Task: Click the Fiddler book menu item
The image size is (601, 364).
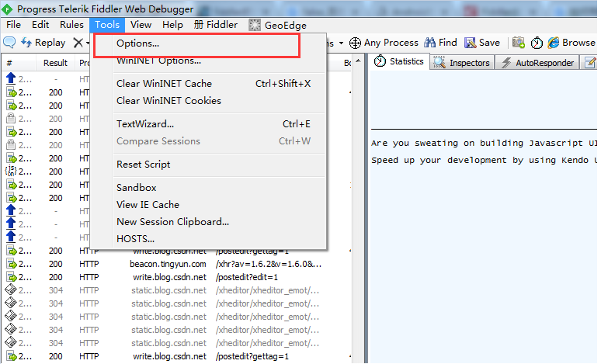Action: pyautogui.click(x=216, y=25)
